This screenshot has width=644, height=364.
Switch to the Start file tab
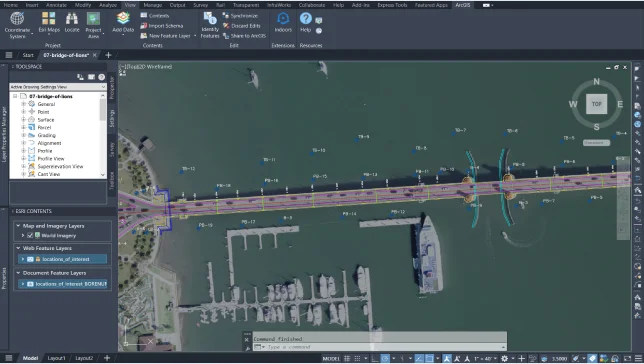coord(28,55)
